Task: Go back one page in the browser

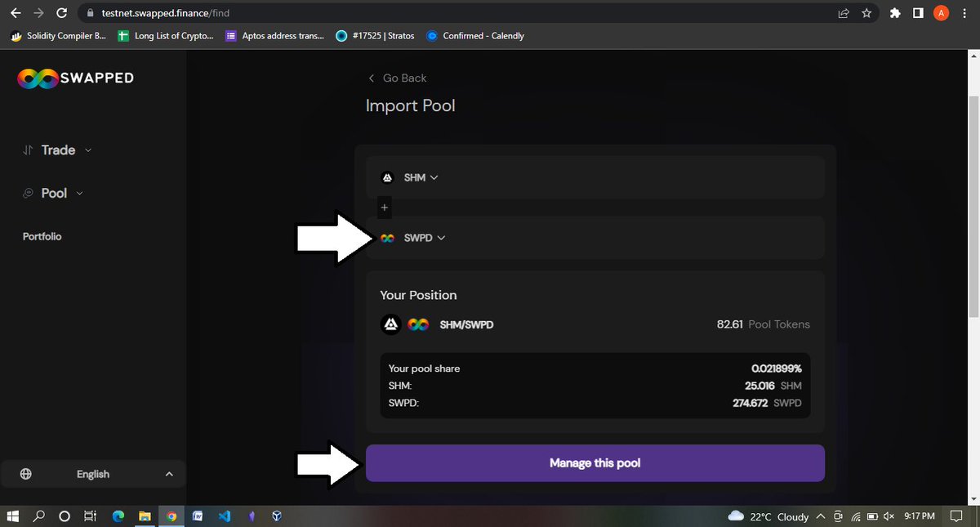Action: pos(16,13)
